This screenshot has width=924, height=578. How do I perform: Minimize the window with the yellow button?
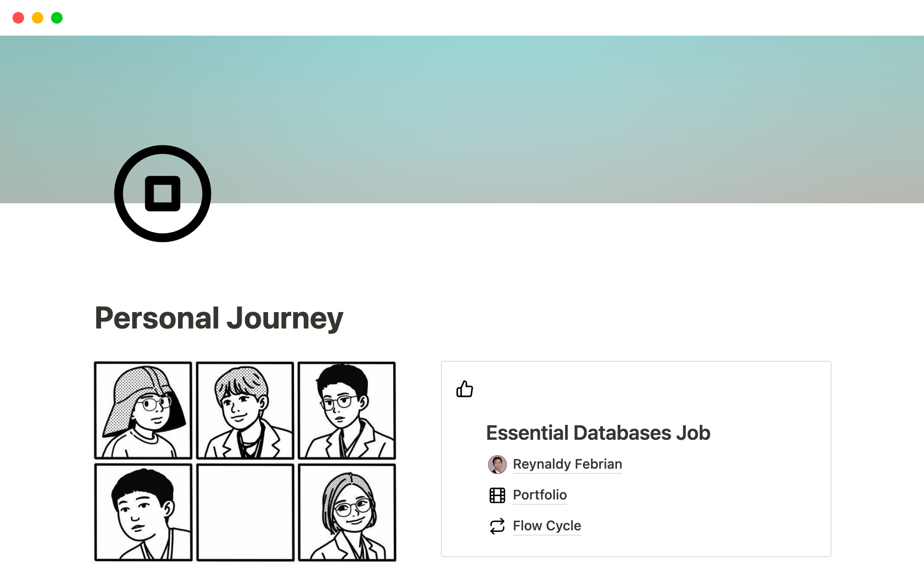click(x=38, y=18)
